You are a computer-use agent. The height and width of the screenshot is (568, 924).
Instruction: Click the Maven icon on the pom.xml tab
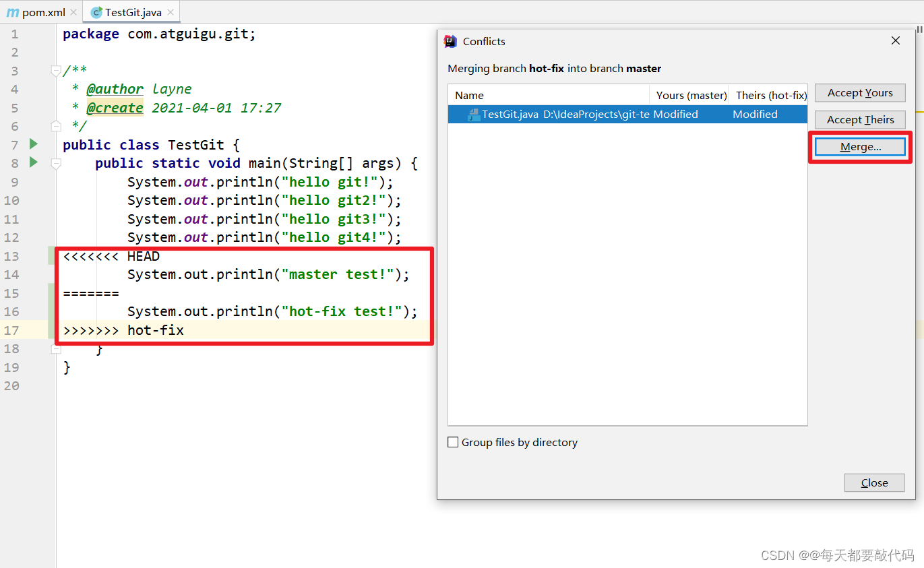coord(13,11)
